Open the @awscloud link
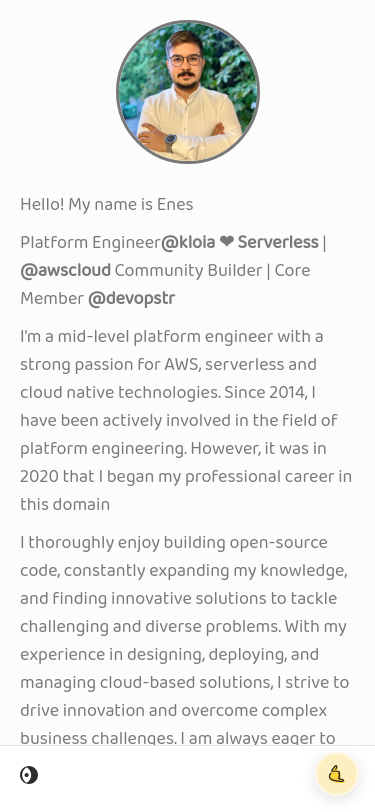375x812 pixels. point(65,270)
